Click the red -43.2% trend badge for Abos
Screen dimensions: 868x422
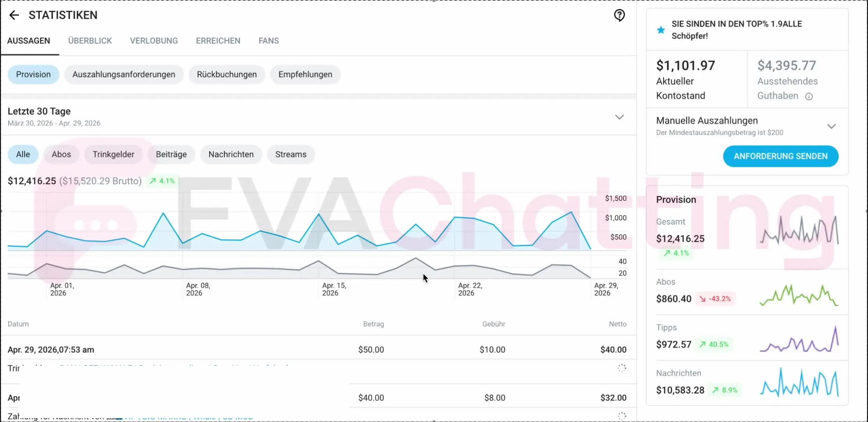pos(715,299)
